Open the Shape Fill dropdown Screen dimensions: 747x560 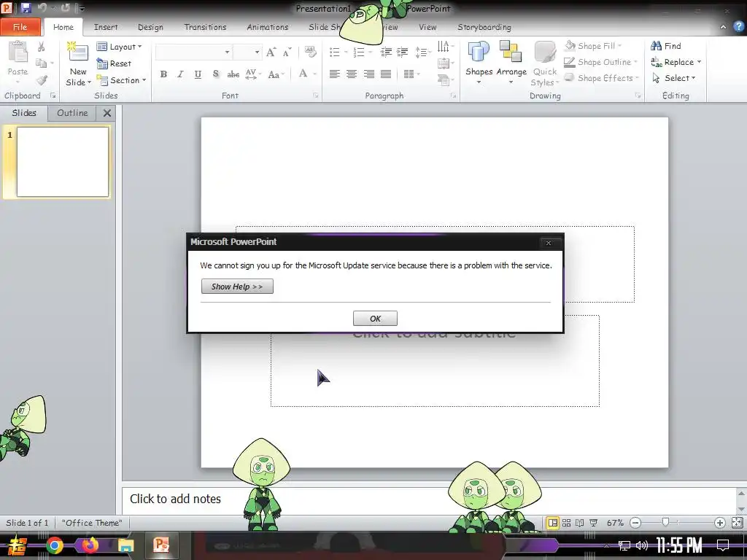point(594,46)
